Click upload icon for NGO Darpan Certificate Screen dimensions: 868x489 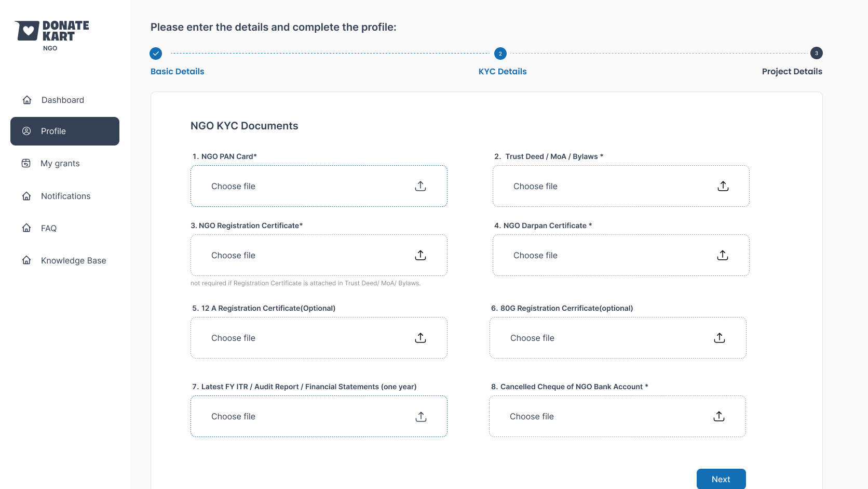pyautogui.click(x=723, y=255)
